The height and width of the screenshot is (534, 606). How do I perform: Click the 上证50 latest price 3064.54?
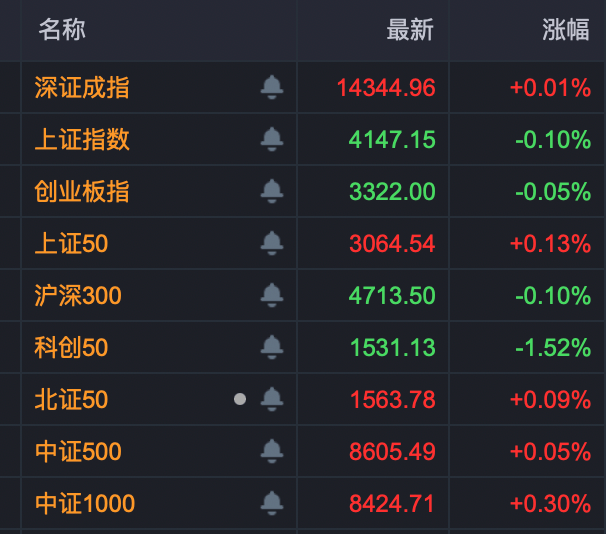click(392, 244)
